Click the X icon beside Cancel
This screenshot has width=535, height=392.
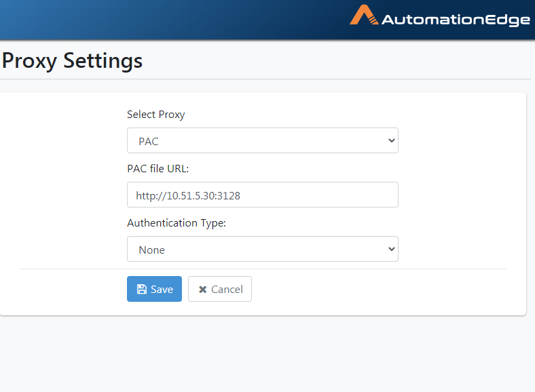click(x=203, y=290)
